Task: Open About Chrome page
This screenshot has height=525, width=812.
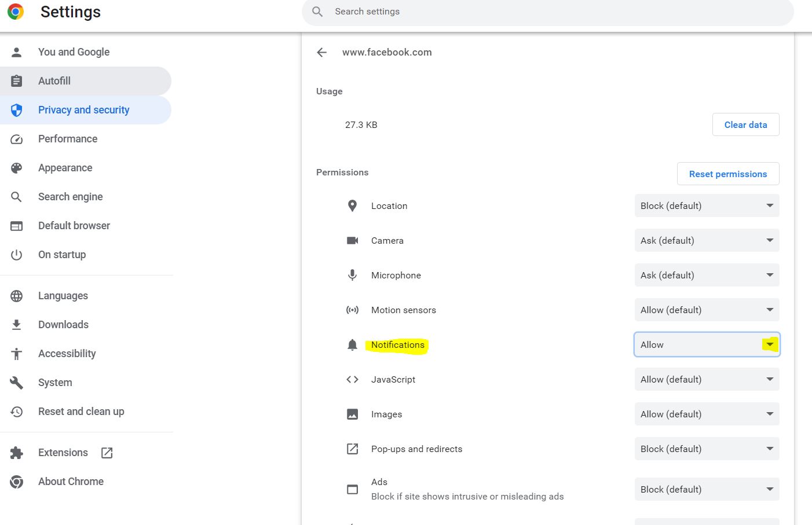Action: click(86, 482)
